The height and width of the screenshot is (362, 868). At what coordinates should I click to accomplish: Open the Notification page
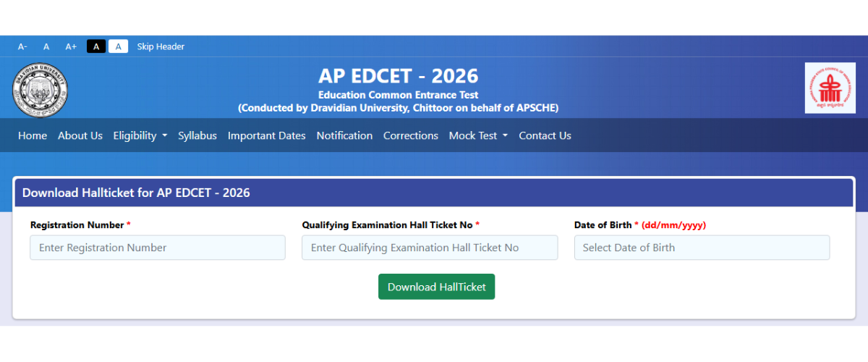(x=344, y=135)
